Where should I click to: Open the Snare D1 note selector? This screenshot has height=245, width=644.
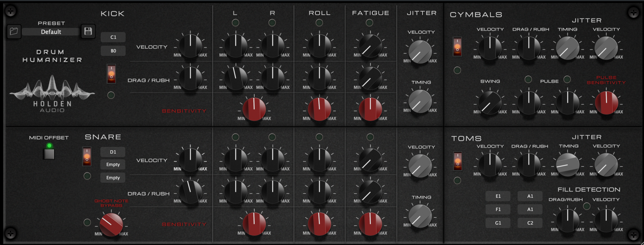(113, 152)
